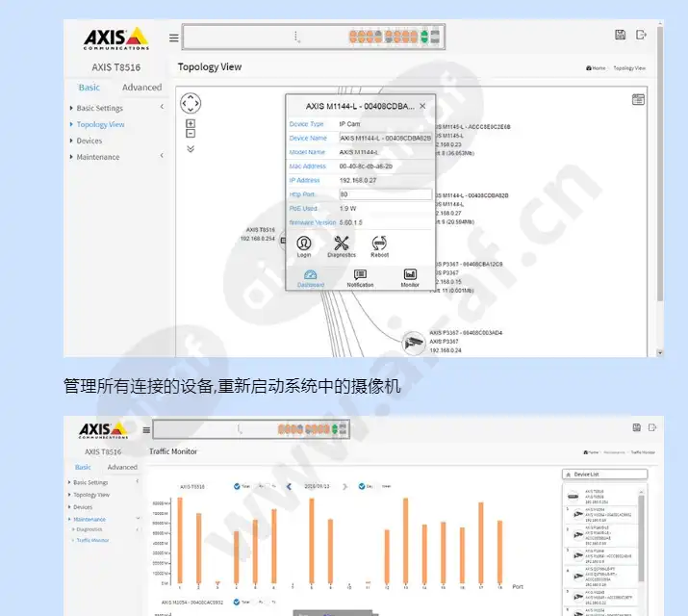This screenshot has width=688, height=616.
Task: Click the AXIS logo in Traffic Monitor page
Action: [x=104, y=430]
